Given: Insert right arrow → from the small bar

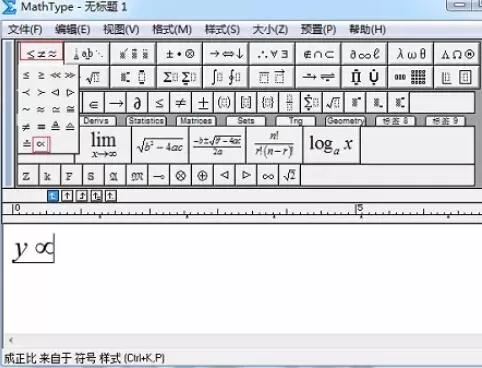Looking at the screenshot, I should click(116, 103).
